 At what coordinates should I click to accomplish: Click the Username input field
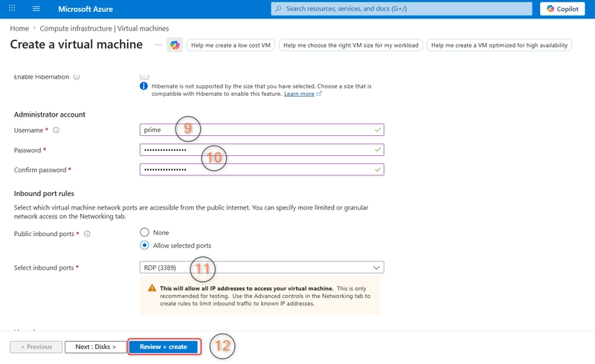pos(262,130)
